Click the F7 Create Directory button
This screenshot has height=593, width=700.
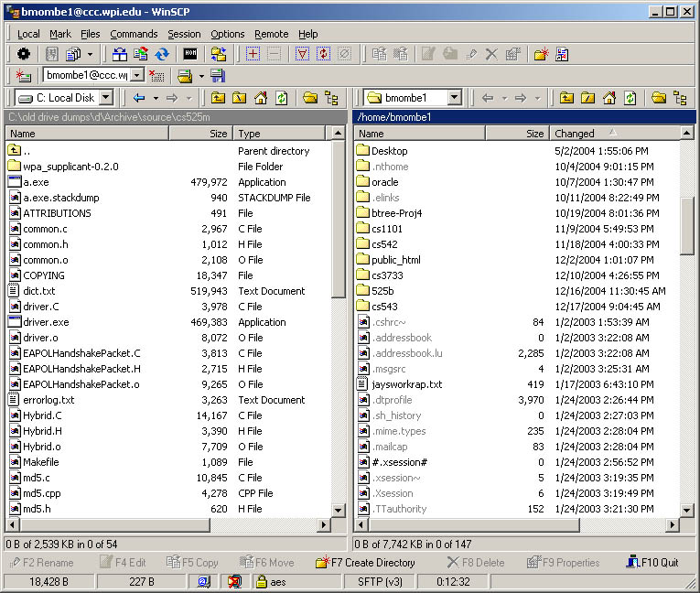[x=365, y=562]
